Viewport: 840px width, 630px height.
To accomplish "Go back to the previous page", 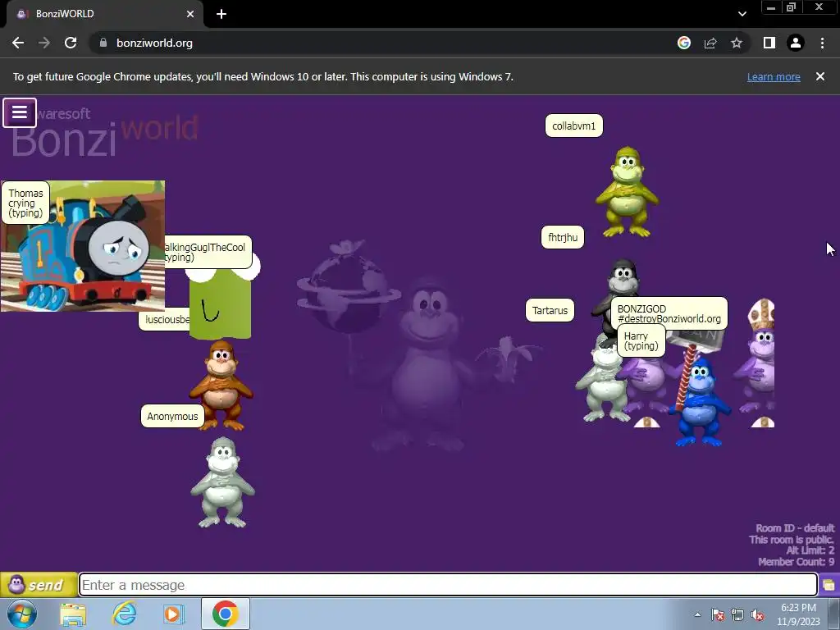I will (x=18, y=43).
